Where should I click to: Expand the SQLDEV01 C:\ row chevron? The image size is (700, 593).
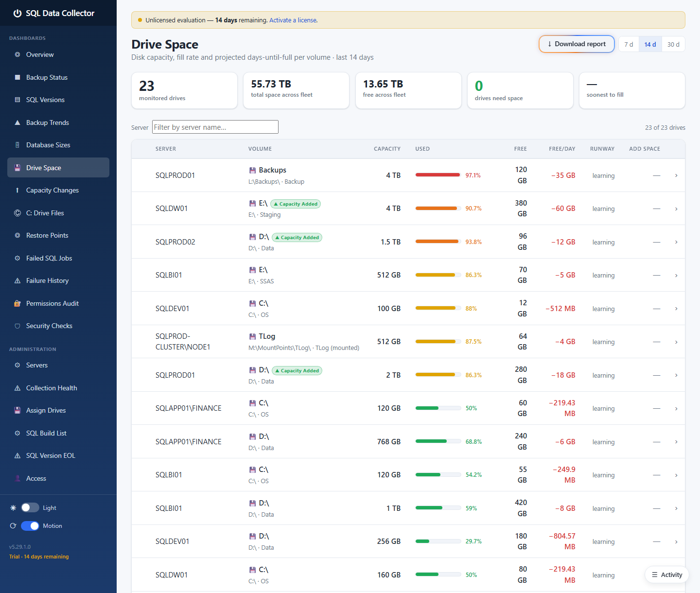676,309
